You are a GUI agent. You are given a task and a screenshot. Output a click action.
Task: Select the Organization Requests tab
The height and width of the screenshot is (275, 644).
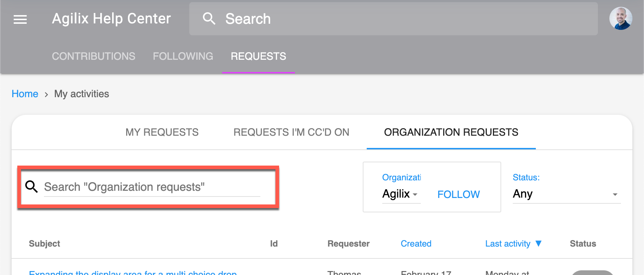(x=451, y=132)
